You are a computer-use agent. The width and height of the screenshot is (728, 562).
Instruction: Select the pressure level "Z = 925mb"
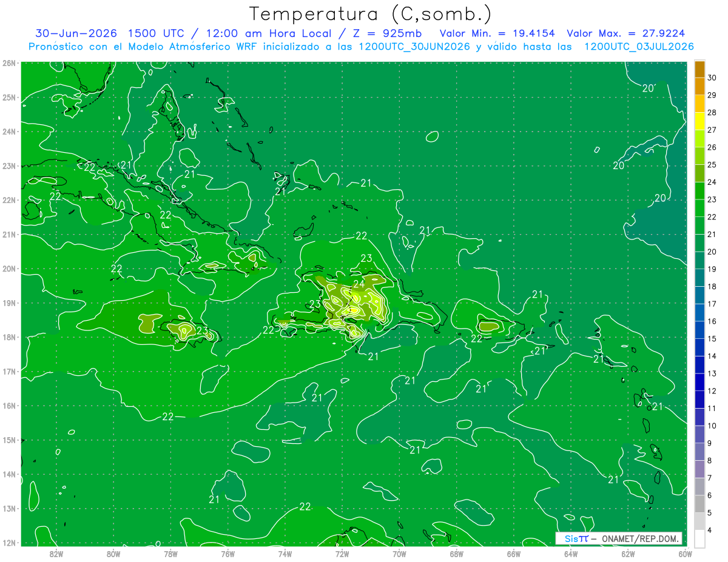coord(386,33)
